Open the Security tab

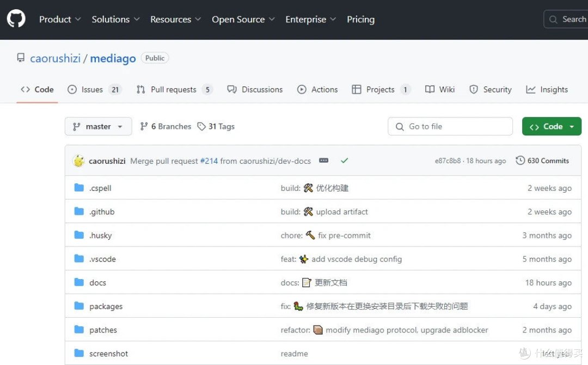490,90
